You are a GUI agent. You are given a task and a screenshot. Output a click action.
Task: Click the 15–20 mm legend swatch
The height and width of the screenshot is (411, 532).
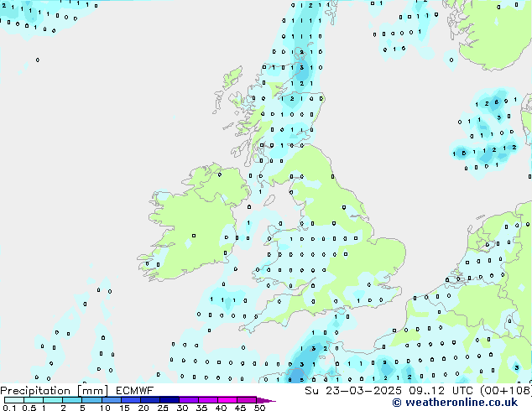click(x=131, y=400)
